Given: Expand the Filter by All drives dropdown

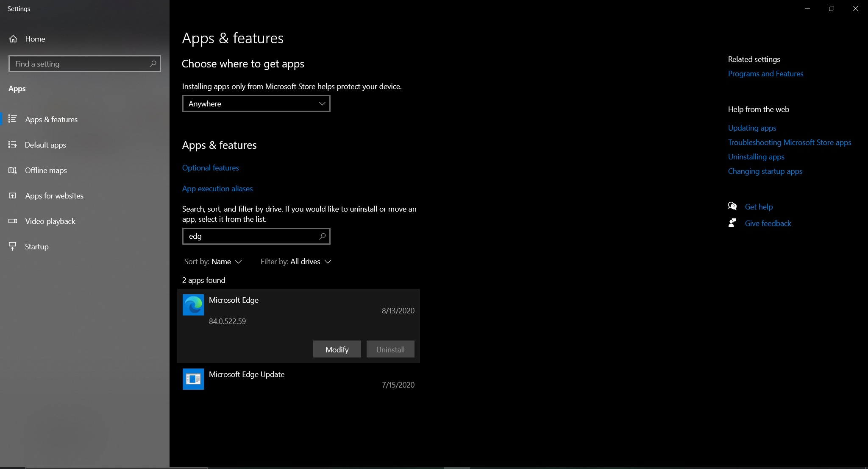Looking at the screenshot, I should 295,261.
